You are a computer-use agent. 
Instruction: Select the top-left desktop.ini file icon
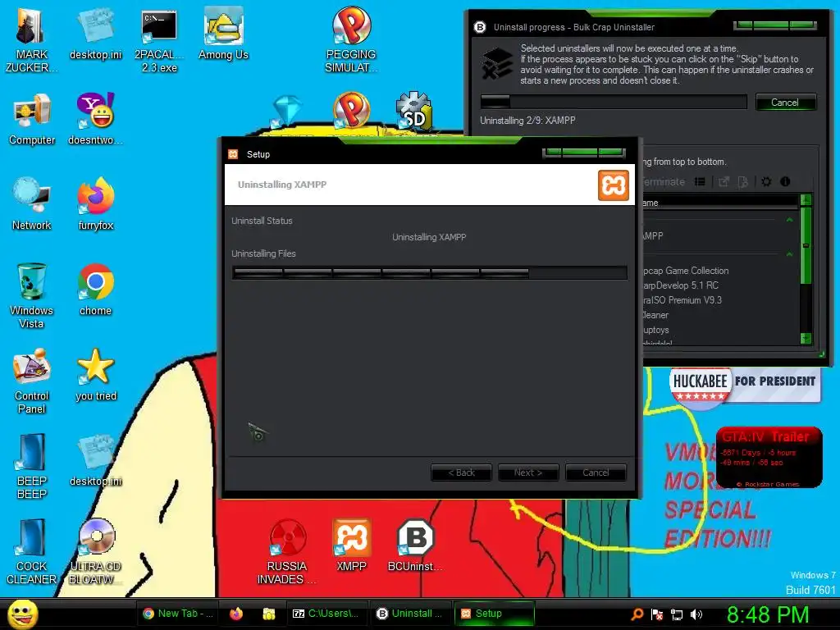(x=95, y=33)
